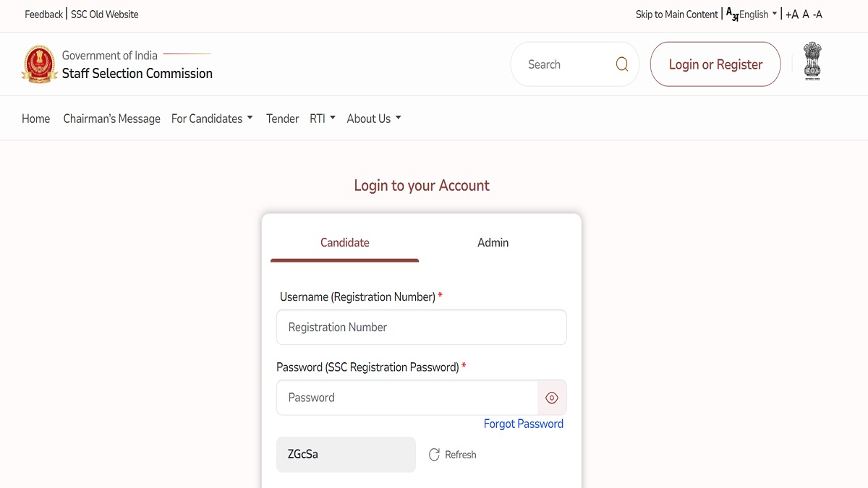Open the RTI dropdown

click(323, 118)
